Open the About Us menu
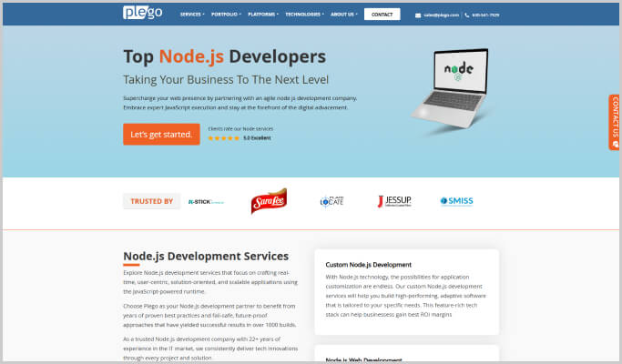 click(343, 15)
